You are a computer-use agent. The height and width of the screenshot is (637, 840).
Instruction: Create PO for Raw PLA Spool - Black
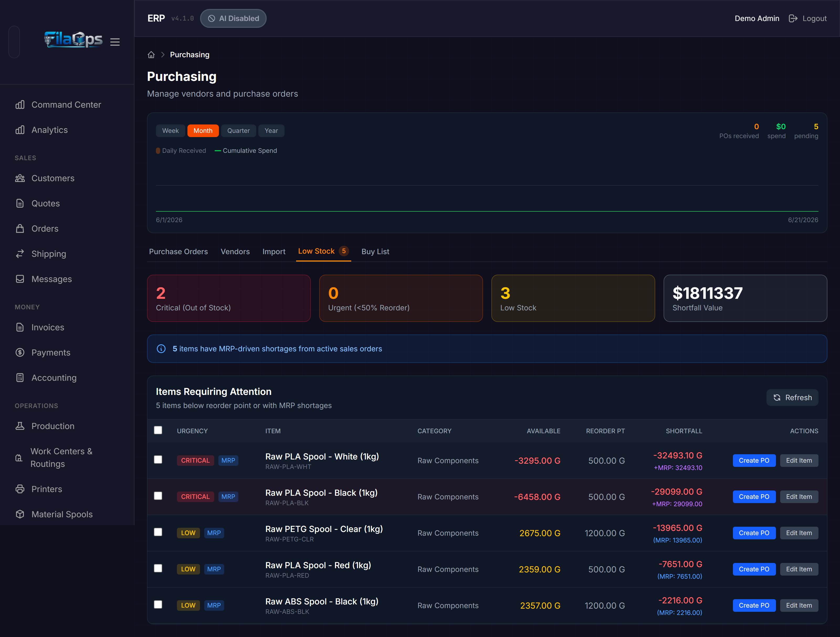tap(754, 497)
